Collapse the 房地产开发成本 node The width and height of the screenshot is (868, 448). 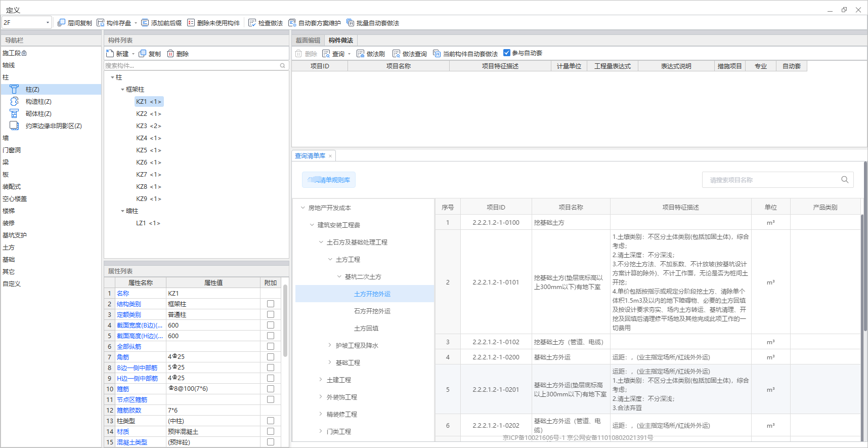point(303,208)
